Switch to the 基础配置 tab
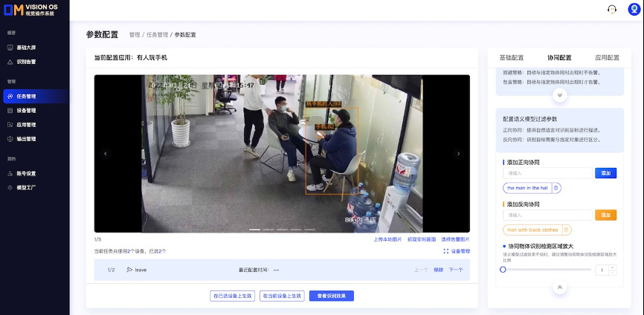This screenshot has height=315, width=644. pyautogui.click(x=511, y=57)
